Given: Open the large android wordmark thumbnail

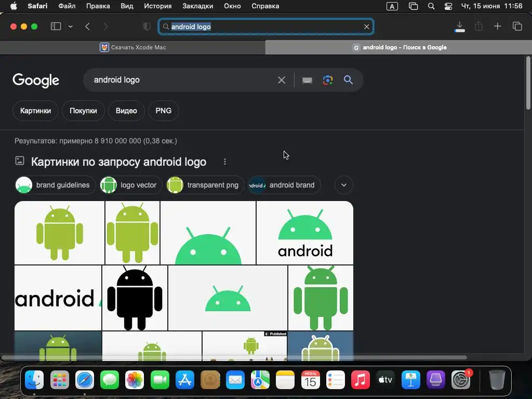Looking at the screenshot, I should click(x=58, y=298).
